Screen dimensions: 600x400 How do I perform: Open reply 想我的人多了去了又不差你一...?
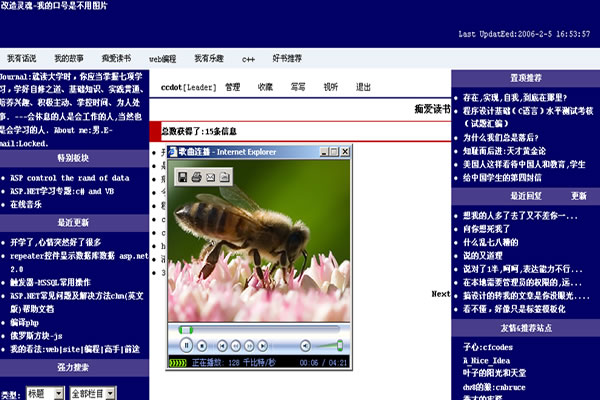tap(520, 216)
